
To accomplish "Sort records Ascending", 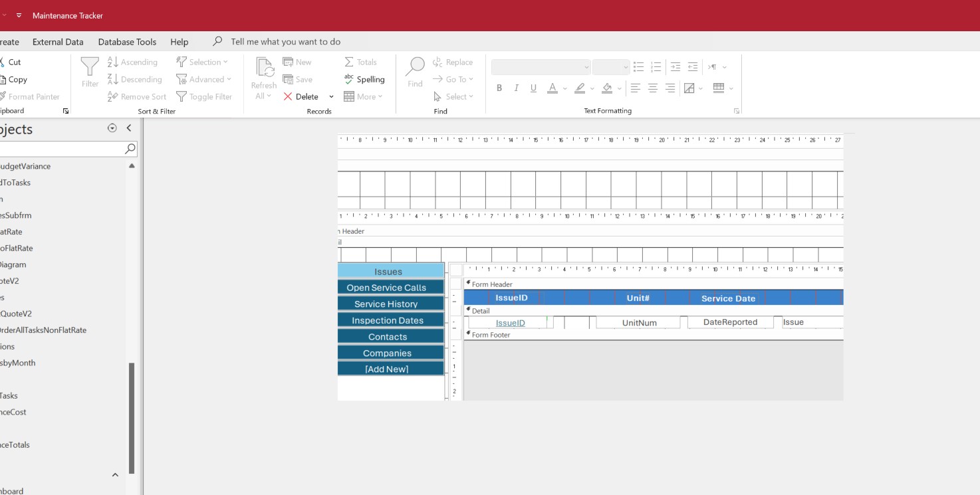I will coord(133,62).
